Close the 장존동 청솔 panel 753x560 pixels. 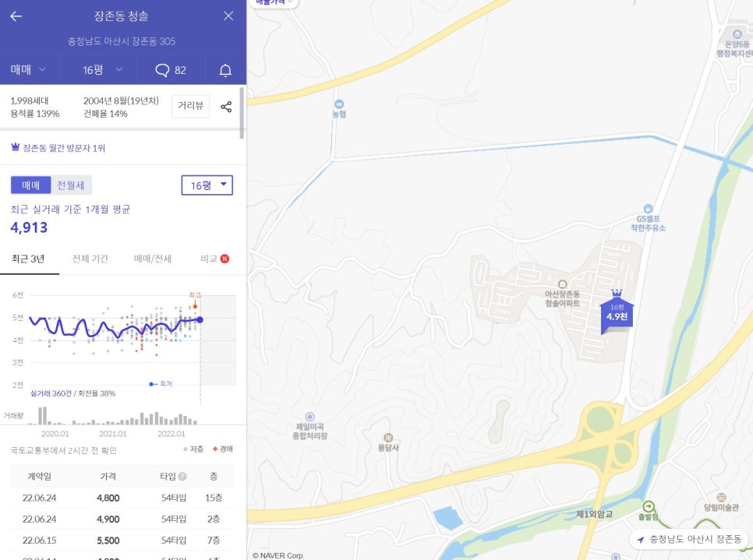(x=228, y=16)
